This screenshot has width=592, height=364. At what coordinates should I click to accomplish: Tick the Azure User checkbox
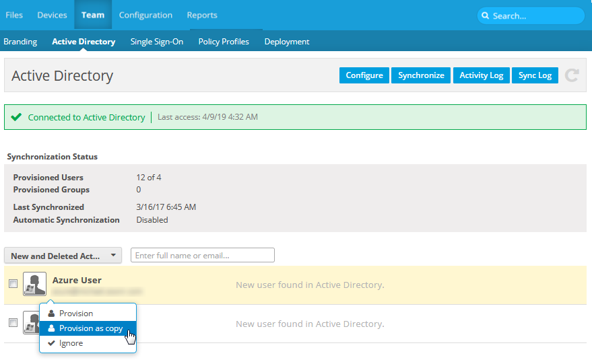tap(13, 284)
